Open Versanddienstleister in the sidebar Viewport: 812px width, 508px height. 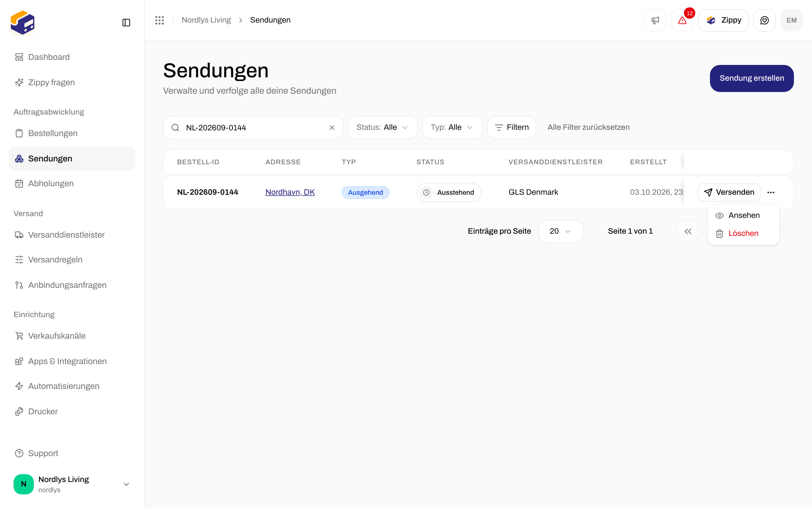coord(72,235)
